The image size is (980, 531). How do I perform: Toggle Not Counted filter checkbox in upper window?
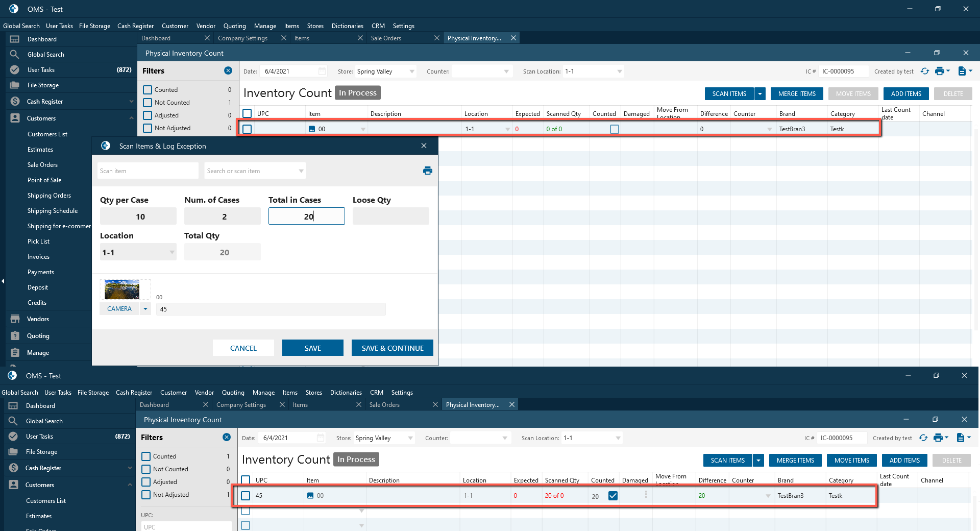[x=148, y=103]
